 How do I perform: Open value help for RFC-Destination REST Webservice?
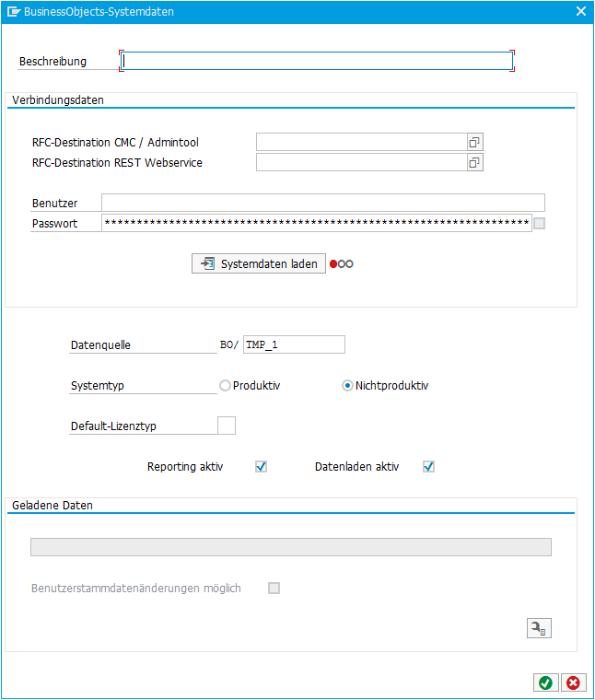pos(474,162)
